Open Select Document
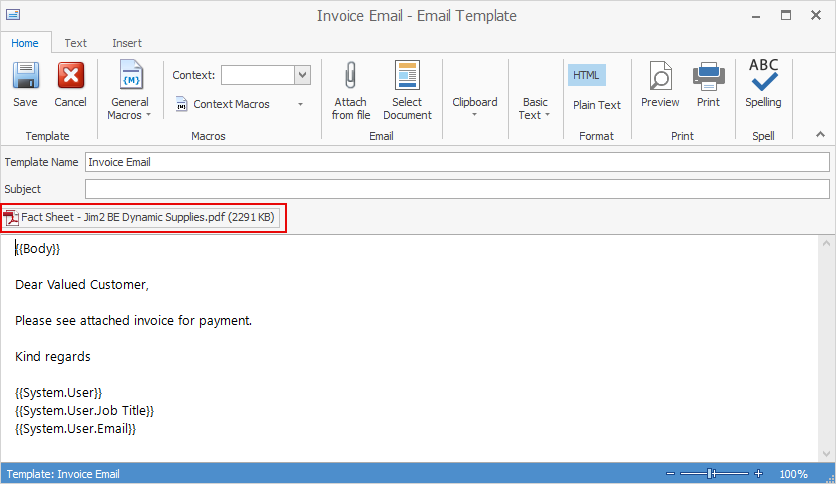The width and height of the screenshot is (836, 484). point(407,90)
